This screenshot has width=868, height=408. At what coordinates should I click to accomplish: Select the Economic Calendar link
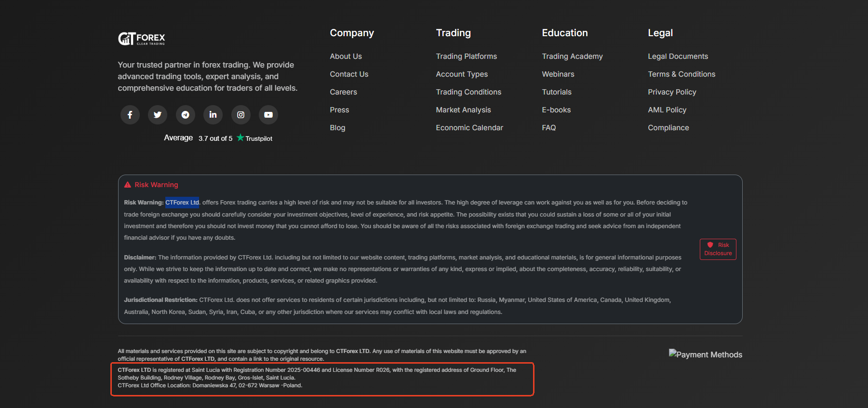pyautogui.click(x=469, y=128)
